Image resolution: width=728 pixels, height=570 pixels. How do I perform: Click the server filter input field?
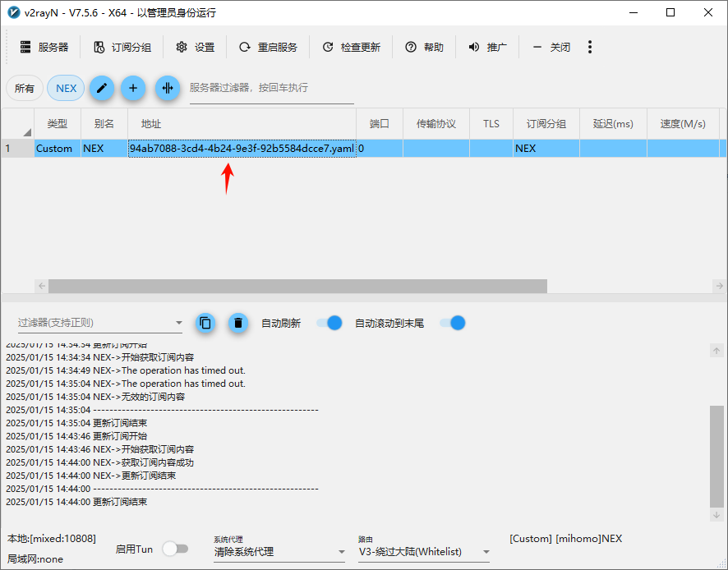pyautogui.click(x=271, y=88)
